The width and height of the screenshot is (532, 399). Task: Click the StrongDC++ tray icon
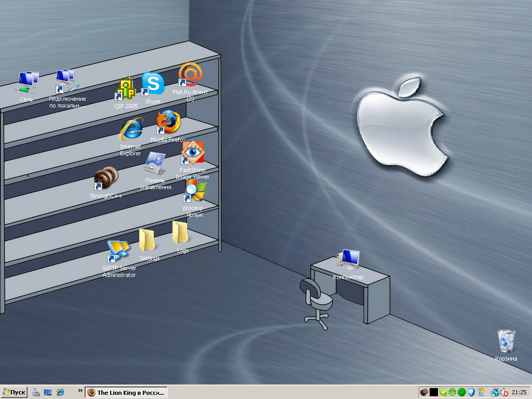[x=424, y=393]
